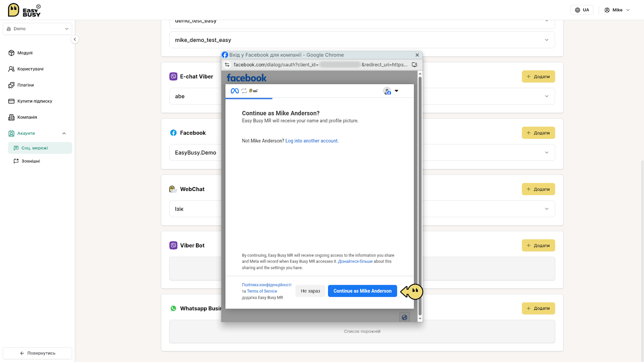The image size is (644, 362).
Task: Close the Facebook login popup window
Action: point(417,55)
